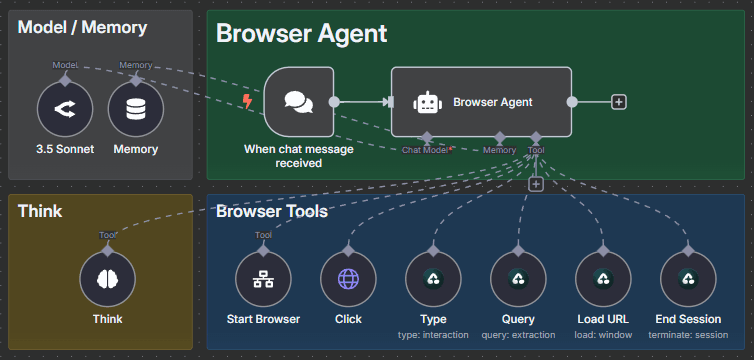The width and height of the screenshot is (754, 360).
Task: Click the chat trigger output connector dot
Action: 334,102
